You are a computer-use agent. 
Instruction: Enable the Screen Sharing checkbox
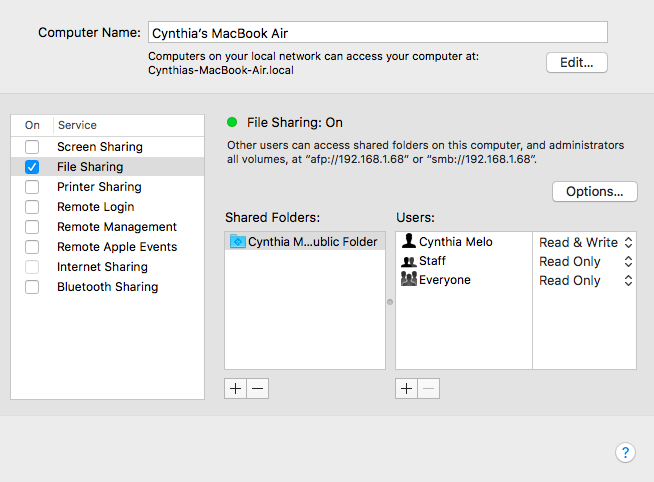click(33, 147)
